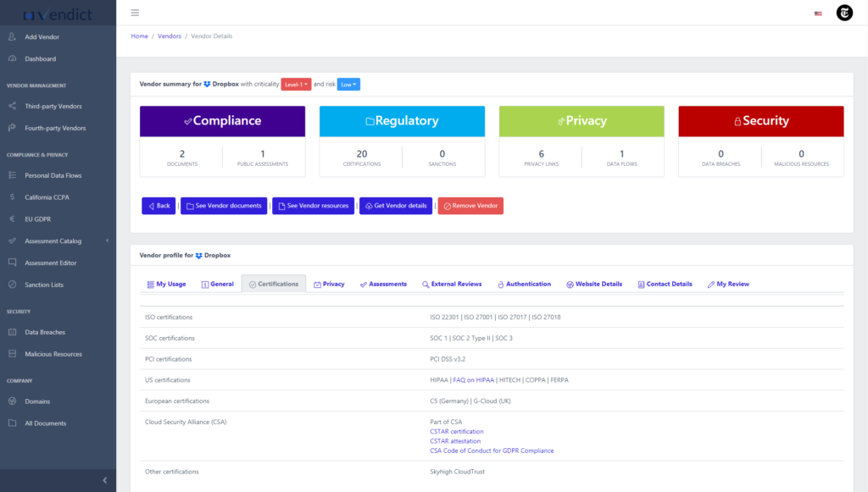This screenshot has width=868, height=492.
Task: Click the EU GDPR euro icon
Action: tap(12, 219)
